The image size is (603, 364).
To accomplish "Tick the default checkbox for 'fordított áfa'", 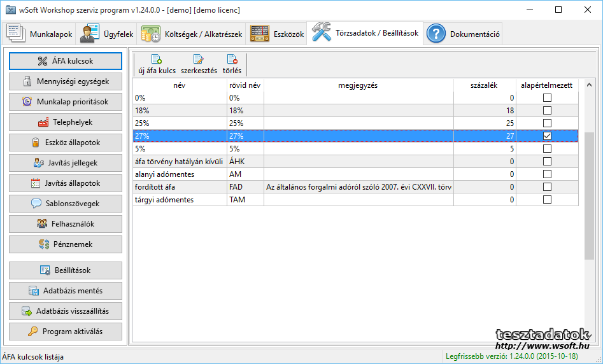I will pos(547,187).
